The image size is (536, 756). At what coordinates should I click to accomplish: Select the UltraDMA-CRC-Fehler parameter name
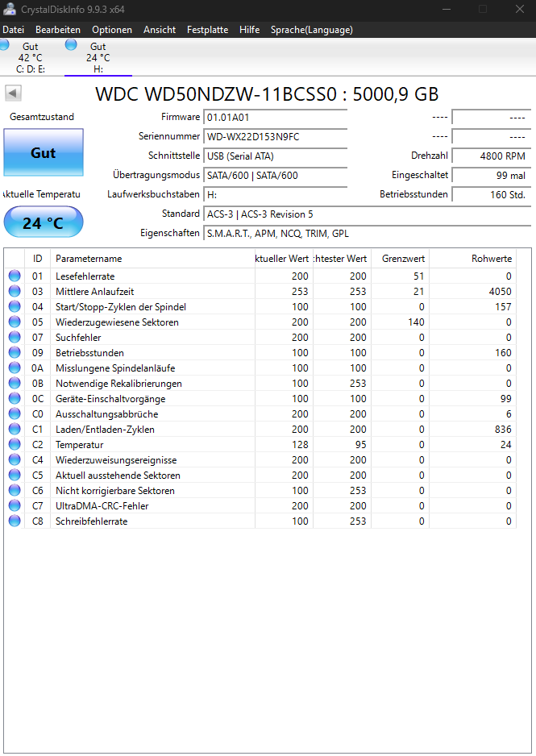pyautogui.click(x=102, y=506)
